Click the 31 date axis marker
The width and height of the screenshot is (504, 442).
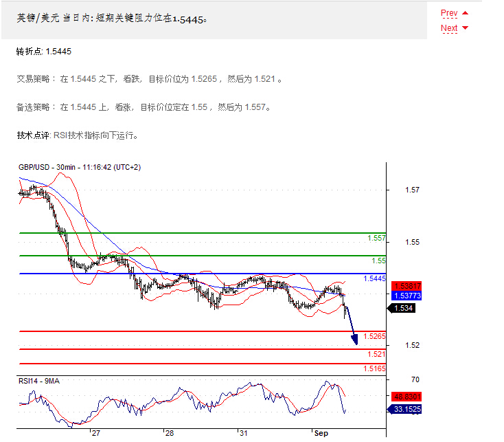(243, 433)
